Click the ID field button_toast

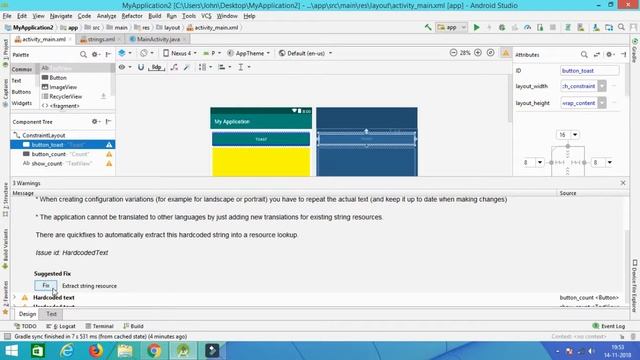tap(589, 71)
